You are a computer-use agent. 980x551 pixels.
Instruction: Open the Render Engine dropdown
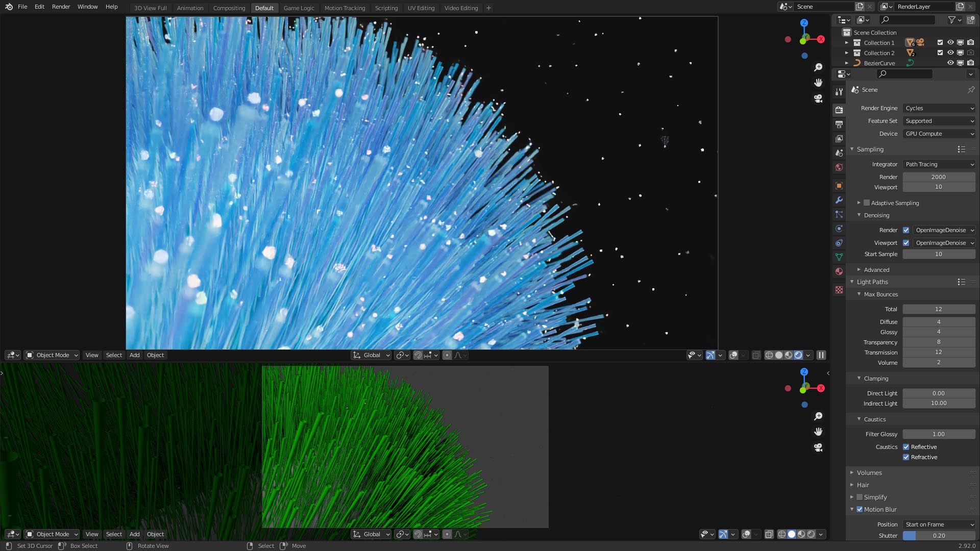coord(939,108)
